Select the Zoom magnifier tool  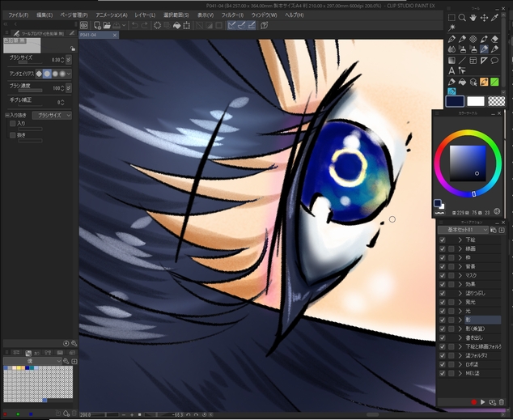[x=462, y=18]
